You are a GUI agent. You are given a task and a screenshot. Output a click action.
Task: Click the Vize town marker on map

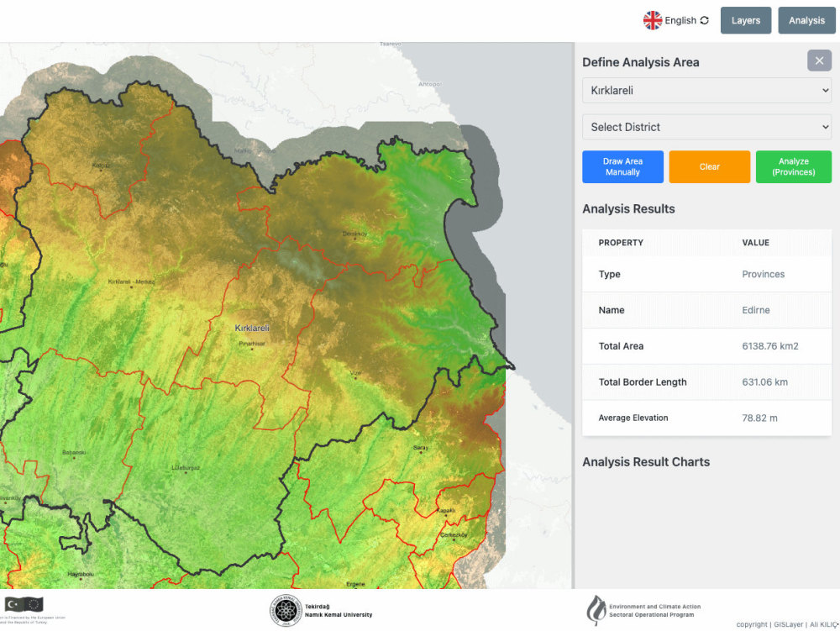(x=355, y=377)
